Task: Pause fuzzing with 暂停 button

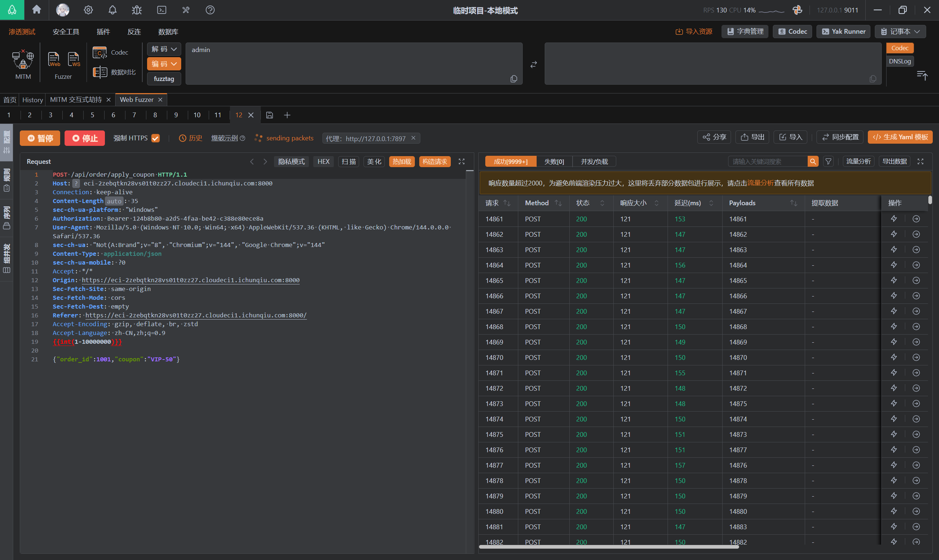Action: [40, 138]
